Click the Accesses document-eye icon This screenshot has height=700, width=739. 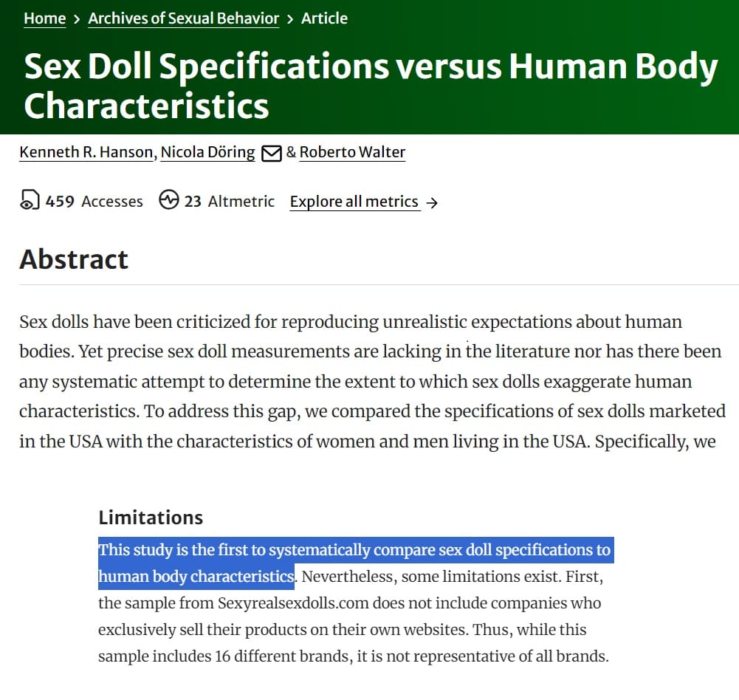[30, 199]
